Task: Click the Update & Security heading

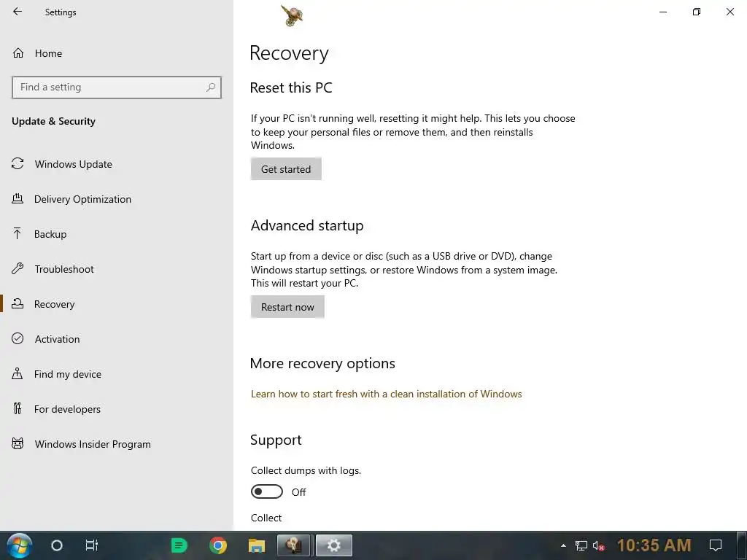Action: coord(53,122)
